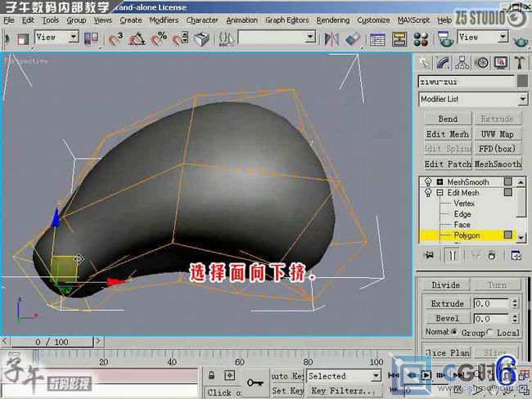Click the Key Filters button
This screenshot has height=399, width=532.
[343, 391]
